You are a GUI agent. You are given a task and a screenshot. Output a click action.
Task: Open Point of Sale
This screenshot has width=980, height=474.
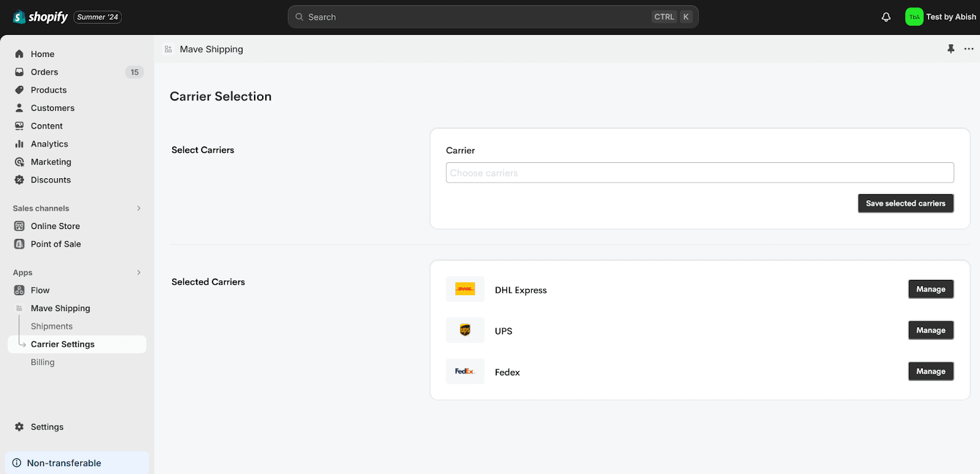pos(56,244)
